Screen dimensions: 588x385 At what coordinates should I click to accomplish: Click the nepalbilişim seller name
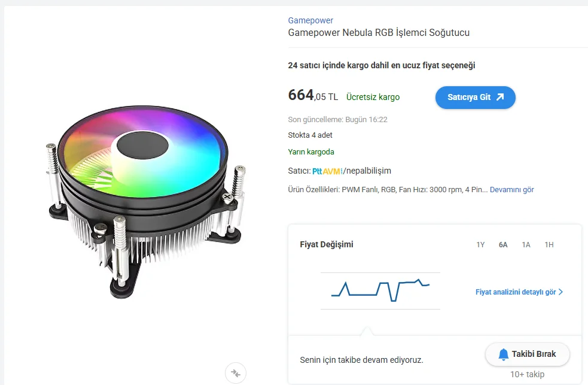[368, 171]
